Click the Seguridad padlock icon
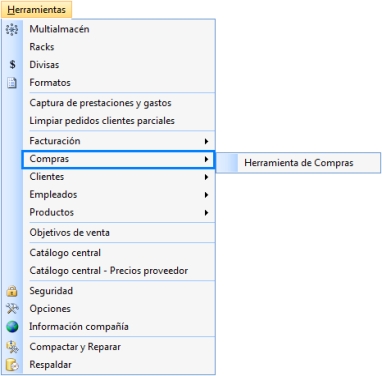The width and height of the screenshot is (382, 376). [12, 291]
